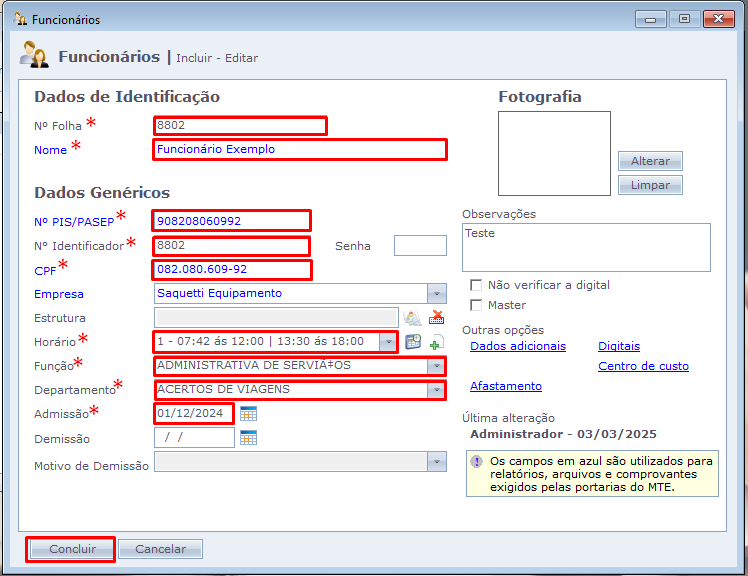748x576 pixels.
Task: Enable the Não verificar a digital checkbox
Action: pyautogui.click(x=476, y=285)
